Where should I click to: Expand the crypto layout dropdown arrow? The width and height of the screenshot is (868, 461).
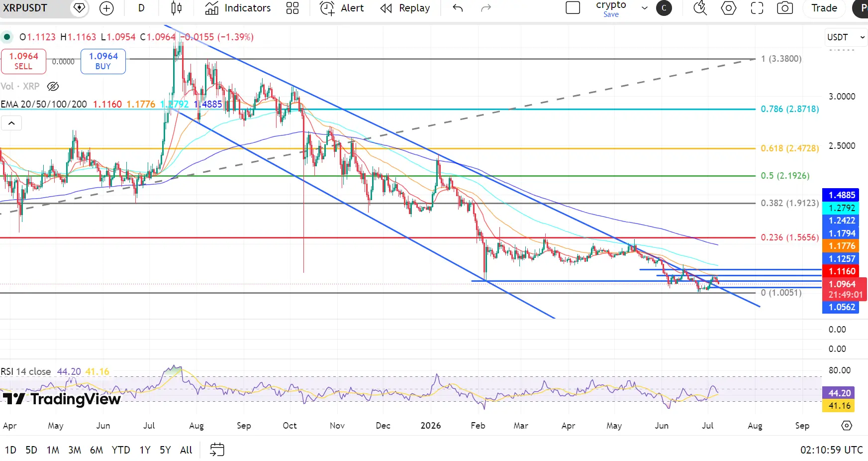coord(645,8)
